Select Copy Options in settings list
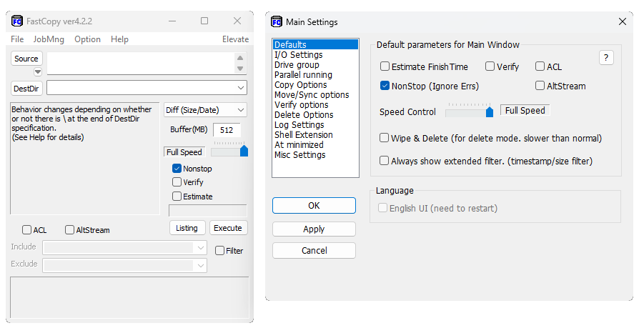Image resolution: width=644 pixels, height=333 pixels. (315, 84)
